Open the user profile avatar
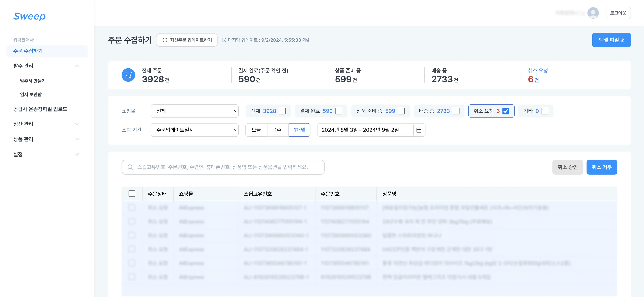 pos(593,13)
